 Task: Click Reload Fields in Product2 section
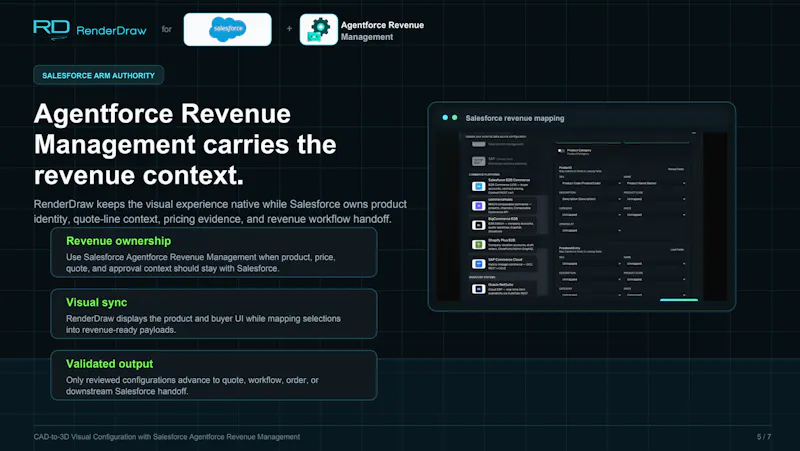pos(676,169)
